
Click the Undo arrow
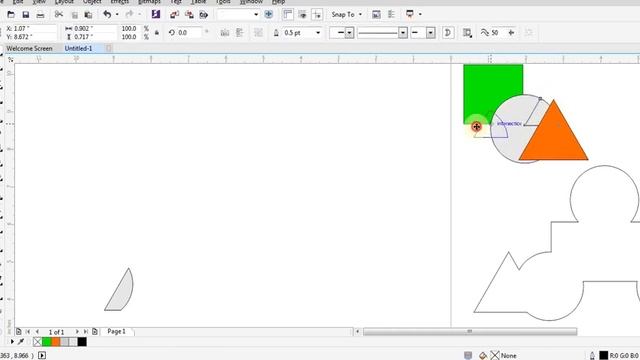107,15
